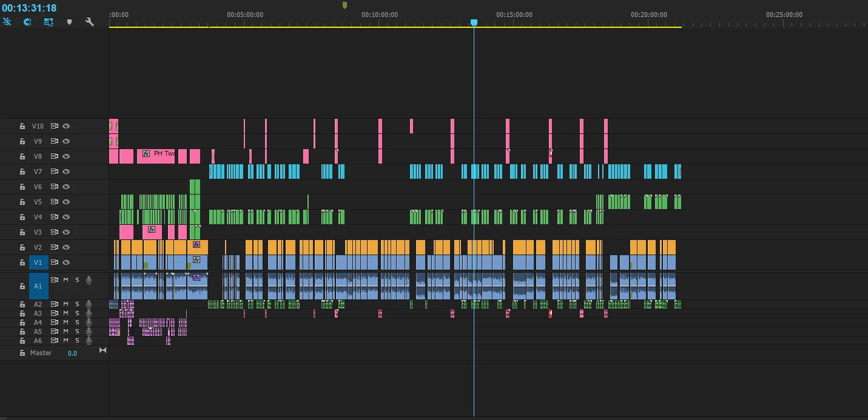Viewport: 868px width, 420px height.
Task: Click the Master track label
Action: coord(41,353)
